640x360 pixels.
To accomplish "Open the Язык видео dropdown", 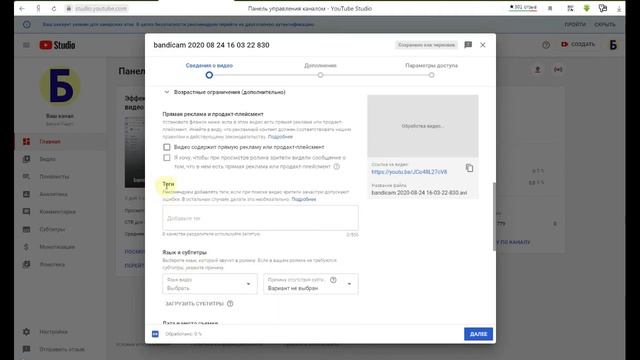I will pos(210,284).
